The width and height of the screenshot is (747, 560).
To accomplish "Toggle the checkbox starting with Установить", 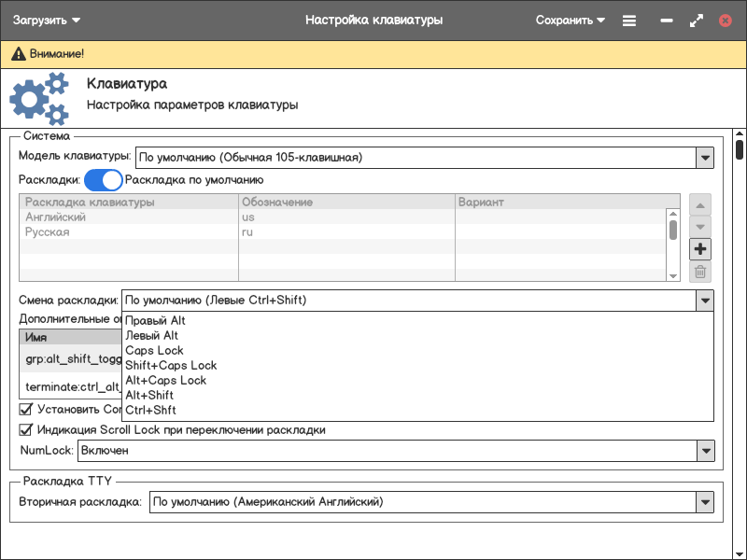I will [x=26, y=409].
